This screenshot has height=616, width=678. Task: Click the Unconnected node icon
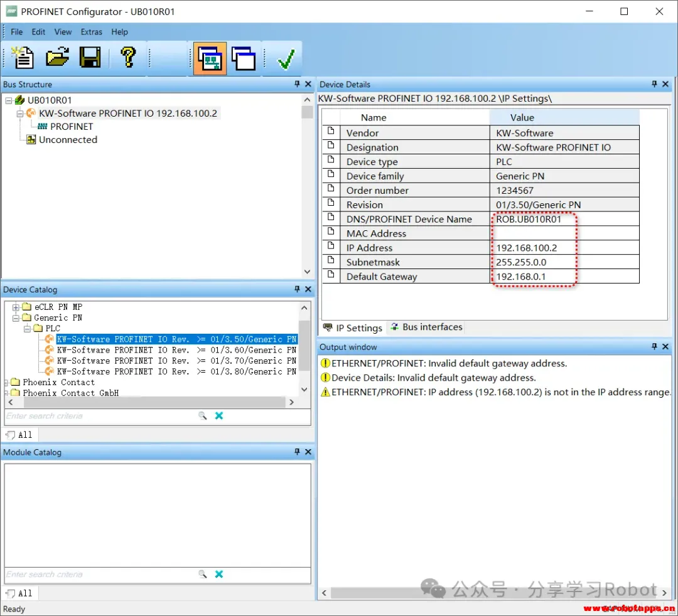(31, 139)
